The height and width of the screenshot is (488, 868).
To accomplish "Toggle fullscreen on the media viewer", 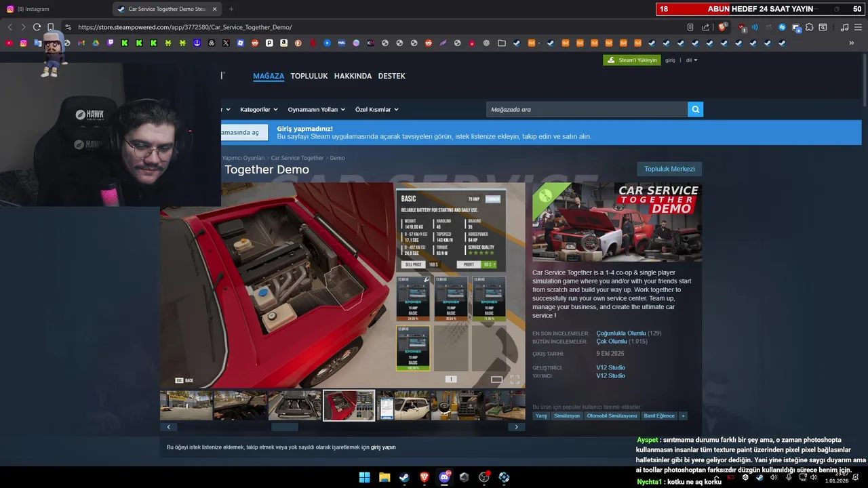I will (x=515, y=380).
